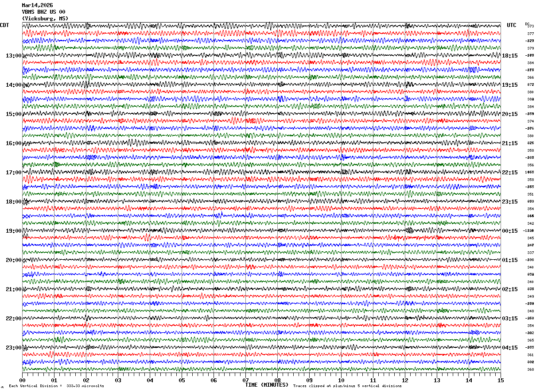Click the DC offset value 377
The width and height of the screenshot is (536, 392).
point(530,34)
